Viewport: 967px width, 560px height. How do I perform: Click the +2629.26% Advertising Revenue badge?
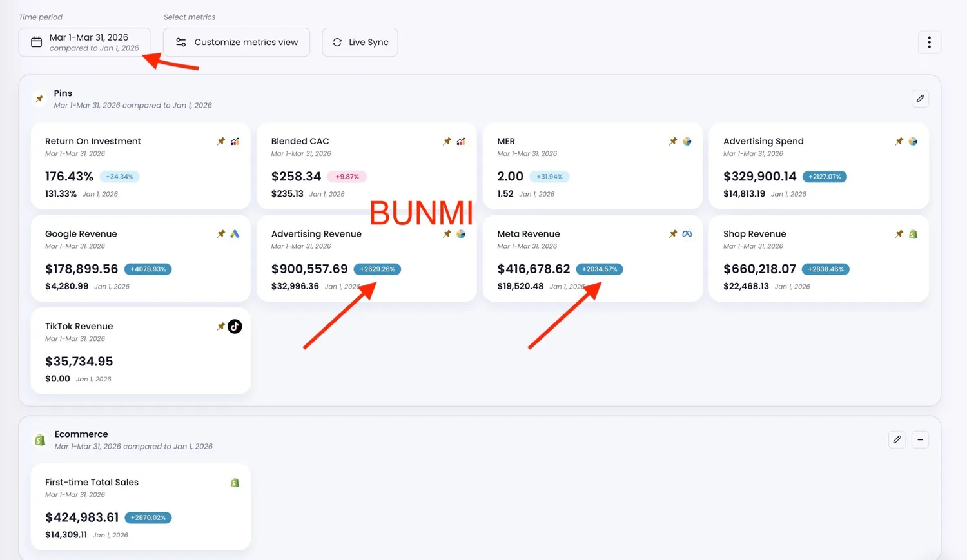(x=377, y=269)
